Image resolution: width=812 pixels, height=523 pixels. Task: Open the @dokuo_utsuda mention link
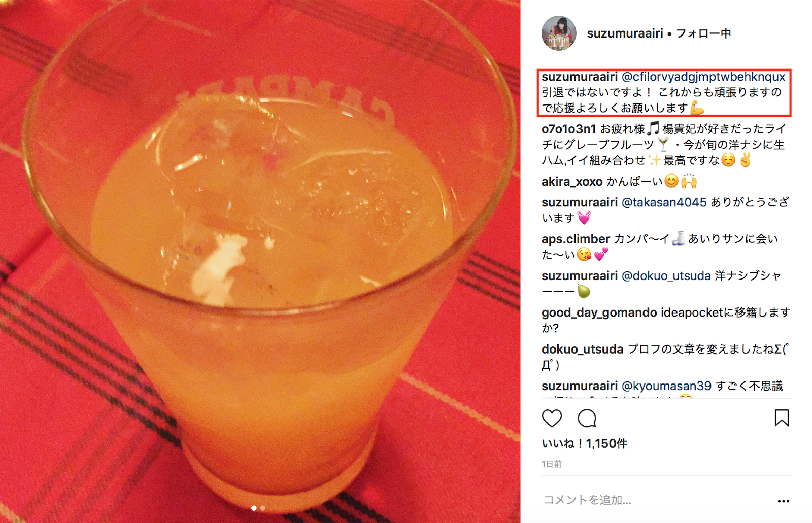point(666,276)
